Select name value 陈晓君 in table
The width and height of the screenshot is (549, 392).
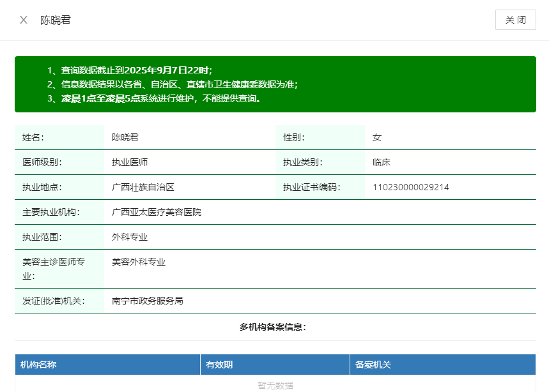125,137
